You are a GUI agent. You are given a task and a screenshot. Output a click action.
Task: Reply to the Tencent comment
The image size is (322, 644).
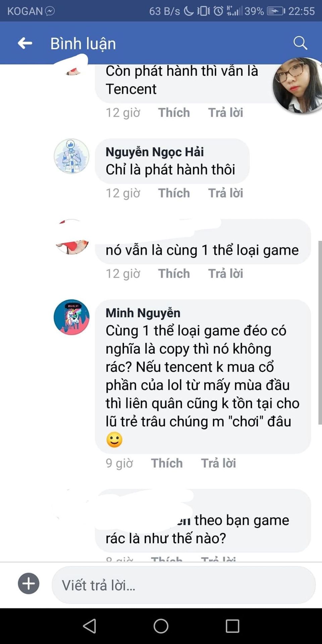[x=225, y=113]
